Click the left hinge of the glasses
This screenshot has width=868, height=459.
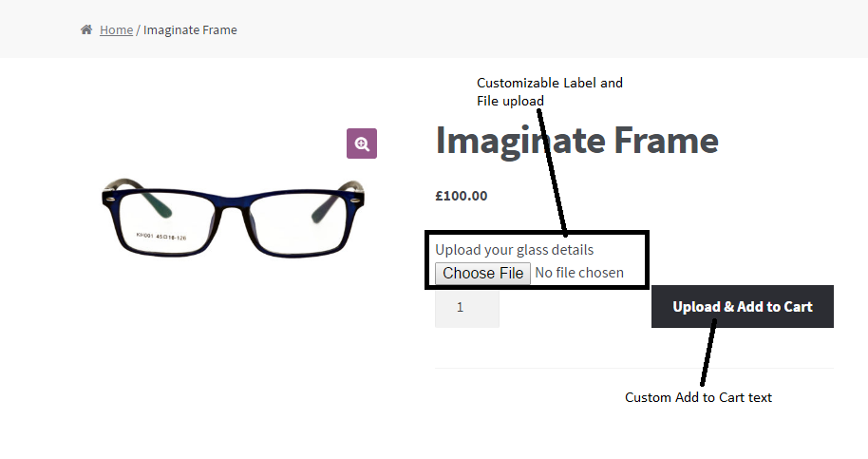[110, 199]
